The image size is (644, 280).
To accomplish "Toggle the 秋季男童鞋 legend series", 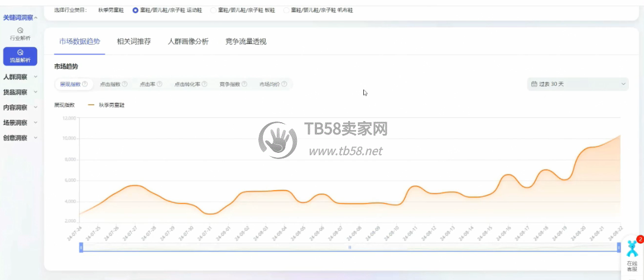I will point(106,104).
